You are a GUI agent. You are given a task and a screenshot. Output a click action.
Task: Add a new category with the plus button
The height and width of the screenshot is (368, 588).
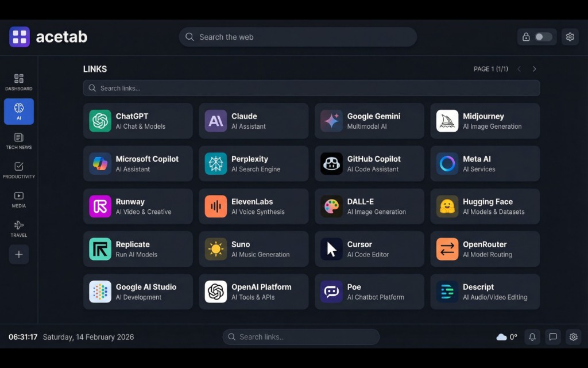[x=18, y=254]
